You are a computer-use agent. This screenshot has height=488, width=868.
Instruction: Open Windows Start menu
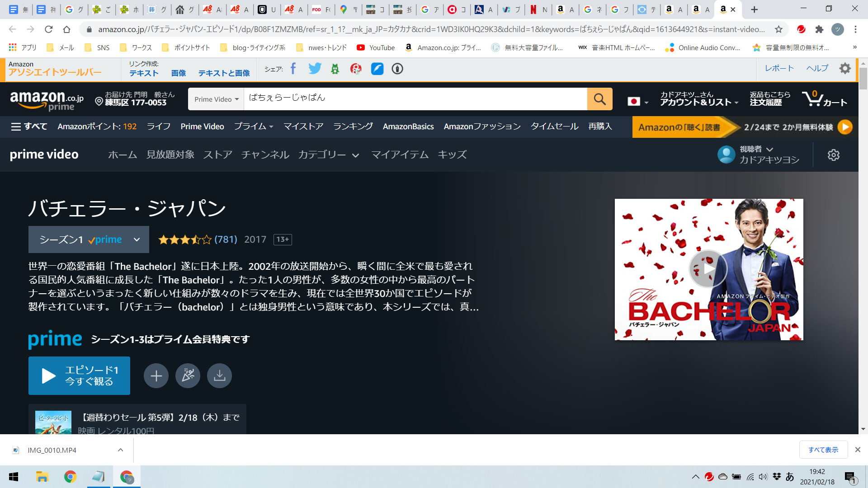click(x=14, y=477)
